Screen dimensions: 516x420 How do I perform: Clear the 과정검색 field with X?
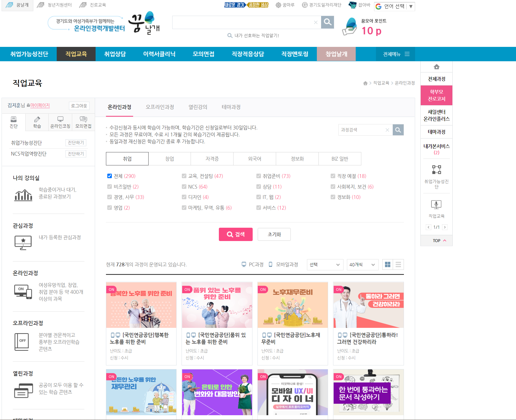click(x=387, y=130)
